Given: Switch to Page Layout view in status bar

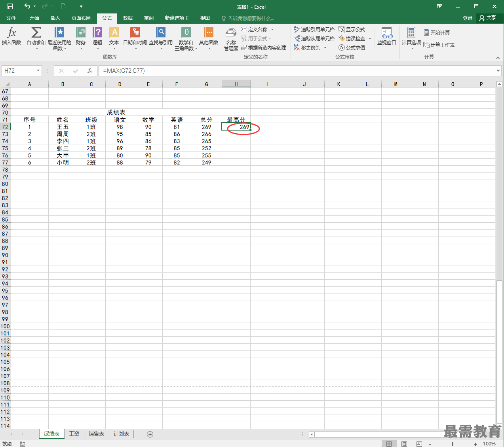Looking at the screenshot, I should (x=404, y=444).
